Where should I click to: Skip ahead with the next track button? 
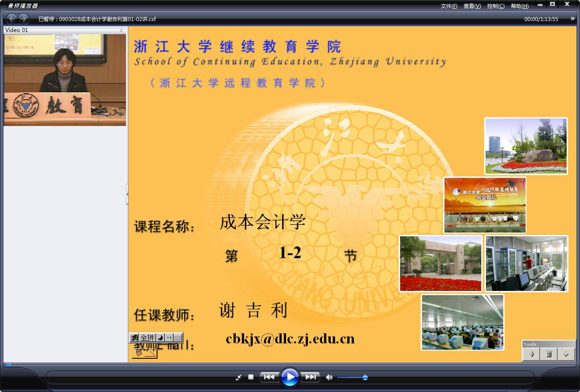pyautogui.click(x=310, y=377)
